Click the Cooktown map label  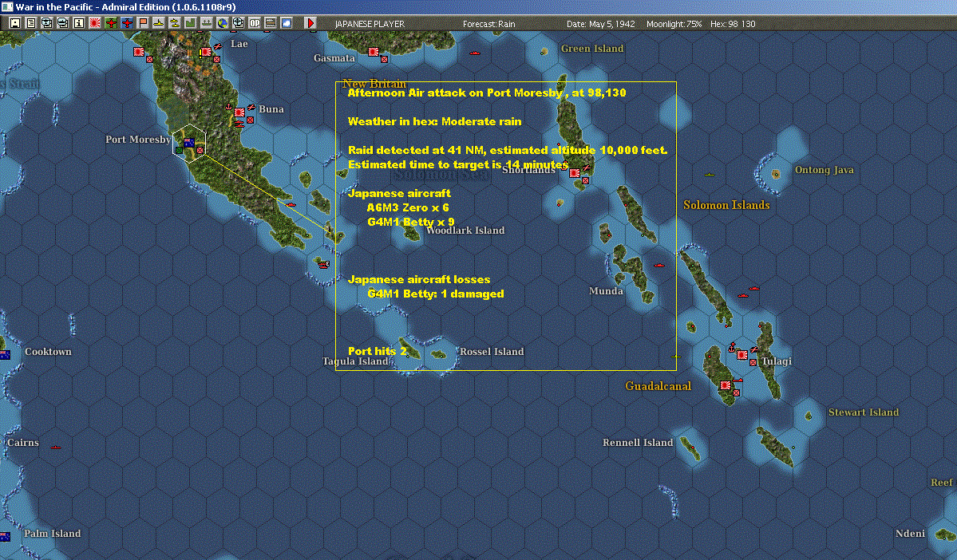point(48,351)
